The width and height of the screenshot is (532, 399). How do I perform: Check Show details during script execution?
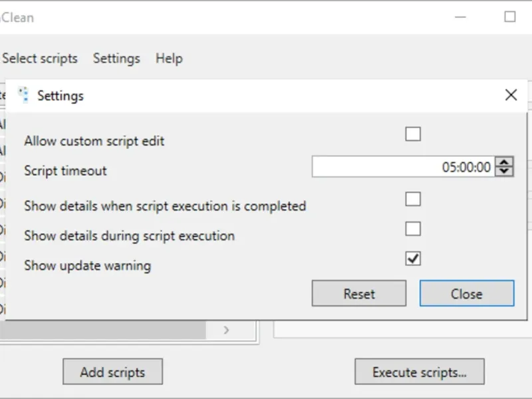coord(413,229)
